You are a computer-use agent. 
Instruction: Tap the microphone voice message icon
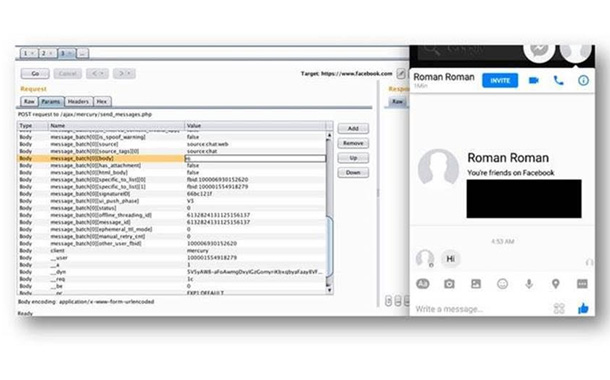coord(529,284)
